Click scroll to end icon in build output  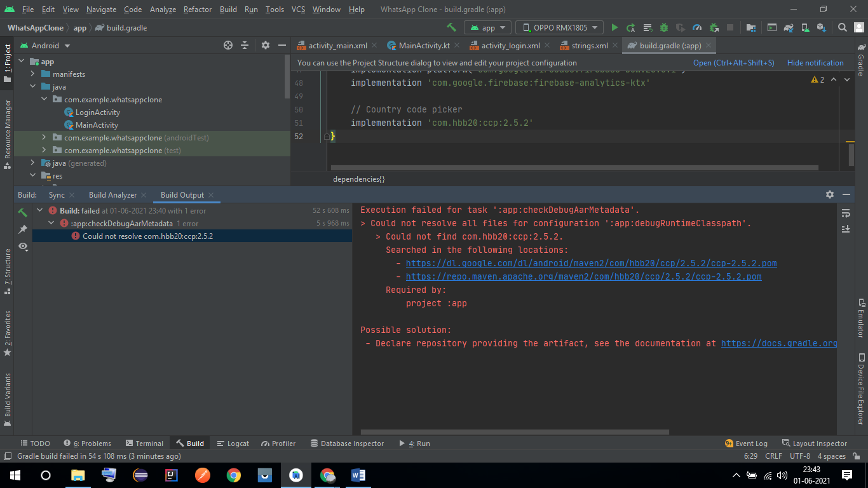(846, 229)
